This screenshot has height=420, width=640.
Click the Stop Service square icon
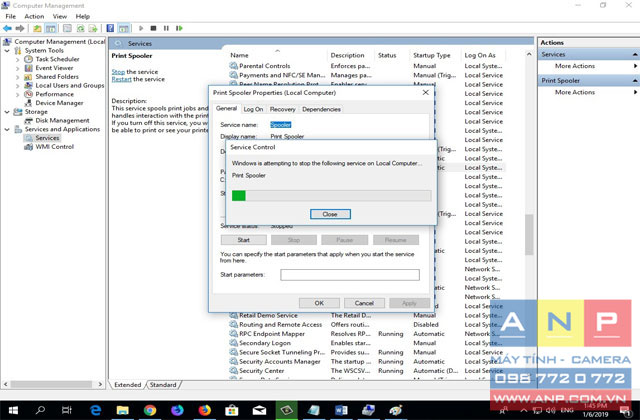click(x=153, y=28)
